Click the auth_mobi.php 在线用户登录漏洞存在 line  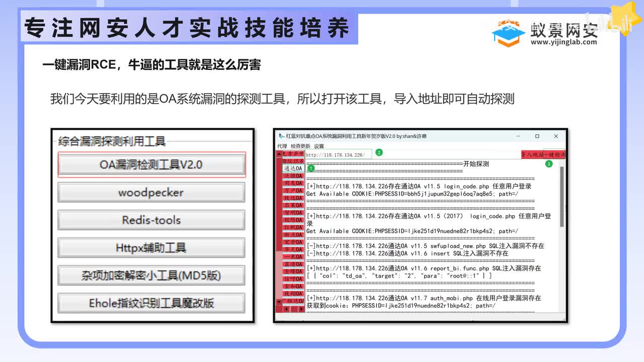[424, 298]
